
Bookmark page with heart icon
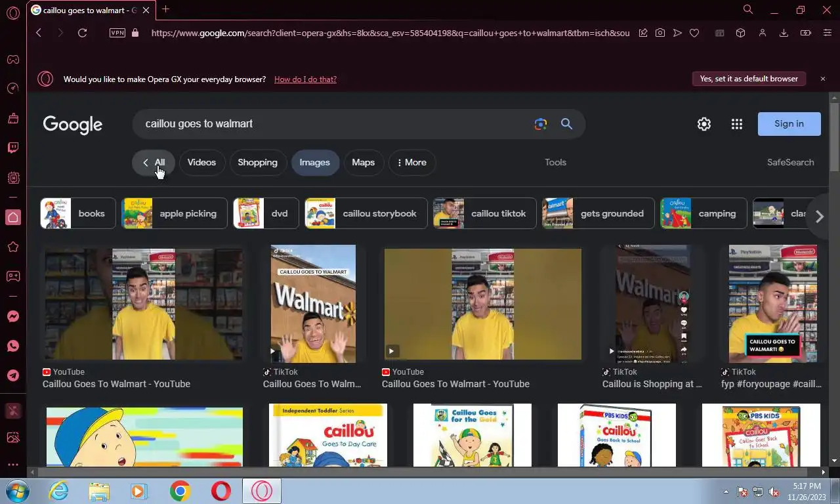[694, 33]
